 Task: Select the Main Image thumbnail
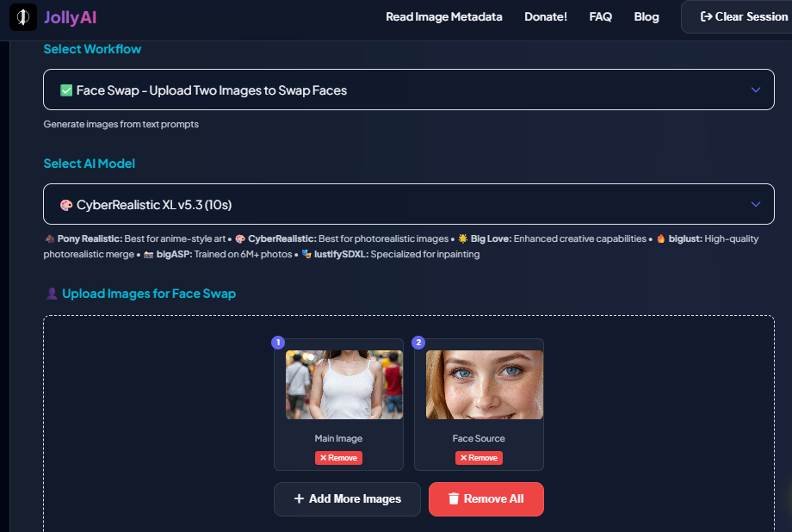pos(344,385)
